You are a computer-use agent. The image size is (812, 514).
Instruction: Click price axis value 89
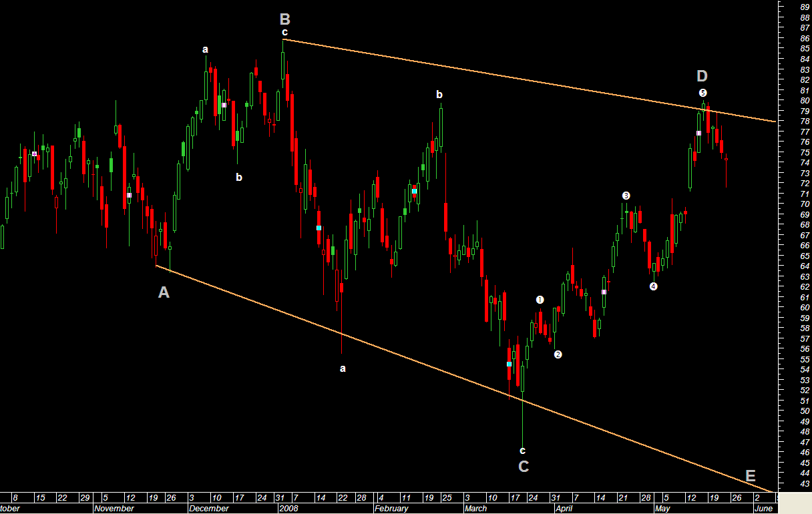(805, 7)
